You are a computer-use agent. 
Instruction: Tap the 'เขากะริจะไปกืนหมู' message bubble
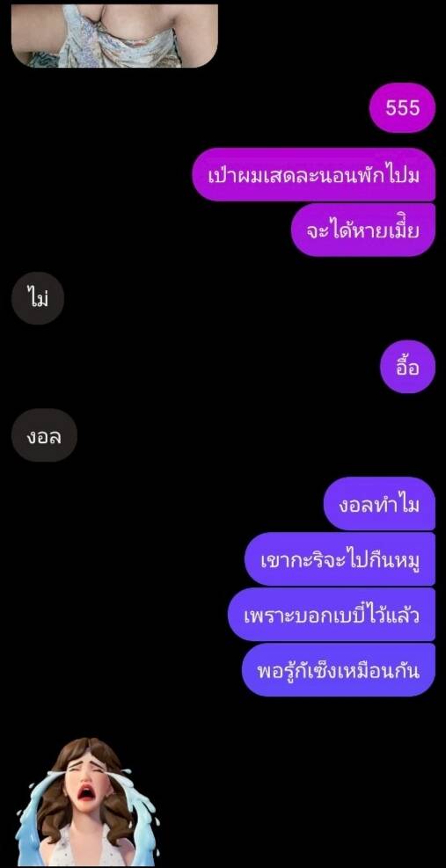tap(340, 559)
